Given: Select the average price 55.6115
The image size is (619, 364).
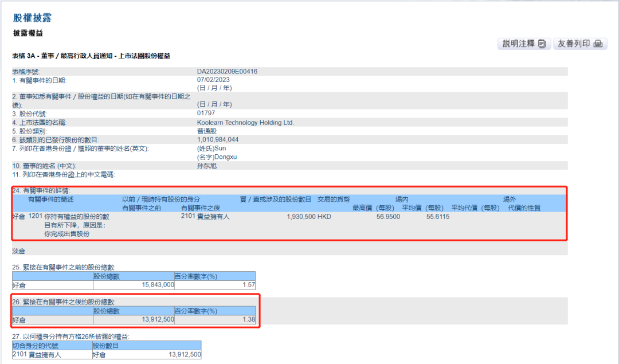Looking at the screenshot, I should (438, 217).
